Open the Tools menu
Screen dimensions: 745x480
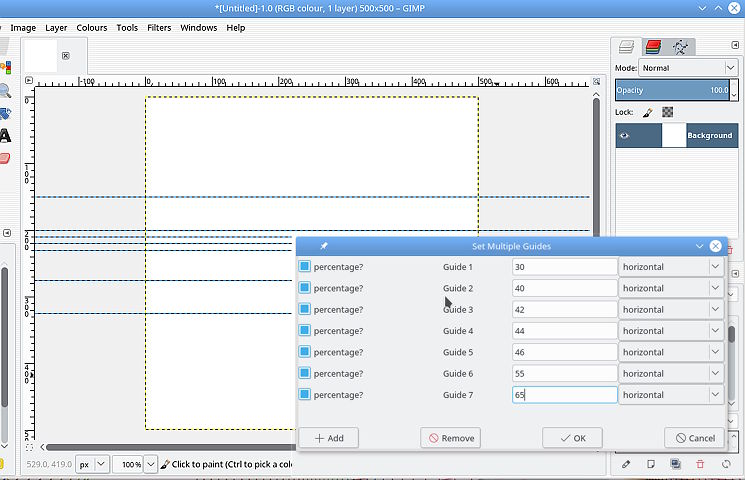(x=127, y=28)
